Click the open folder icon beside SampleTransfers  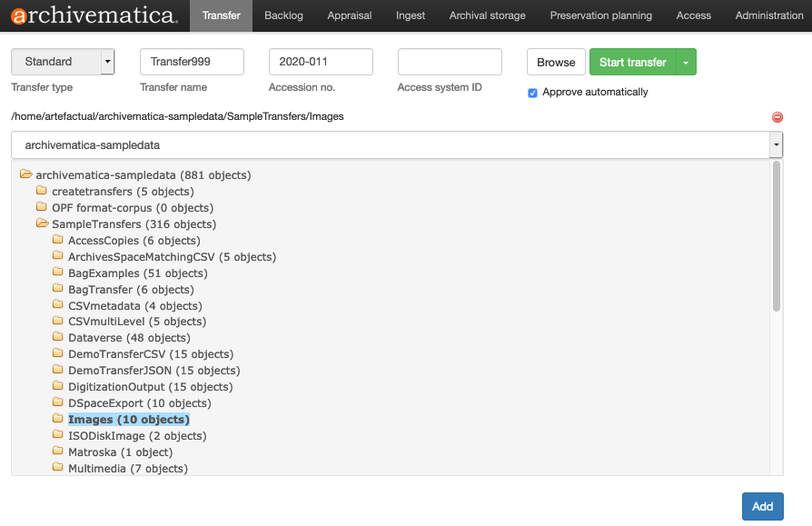click(42, 223)
